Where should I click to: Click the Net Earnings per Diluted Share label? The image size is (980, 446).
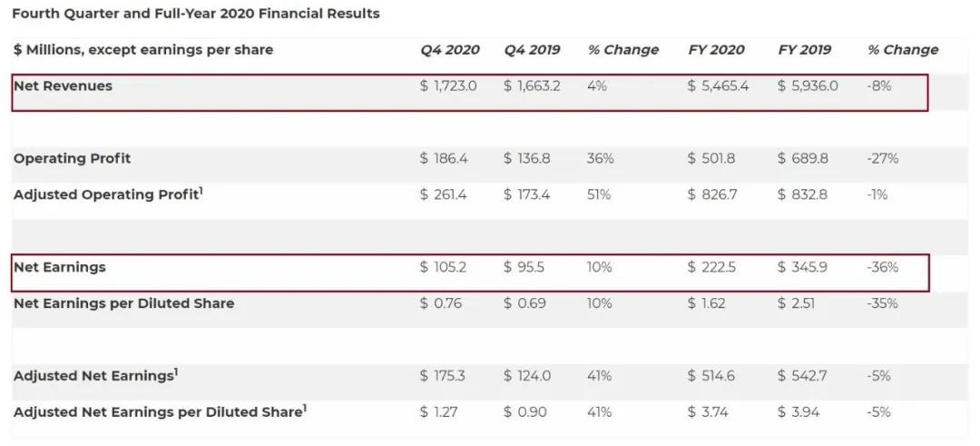123,303
